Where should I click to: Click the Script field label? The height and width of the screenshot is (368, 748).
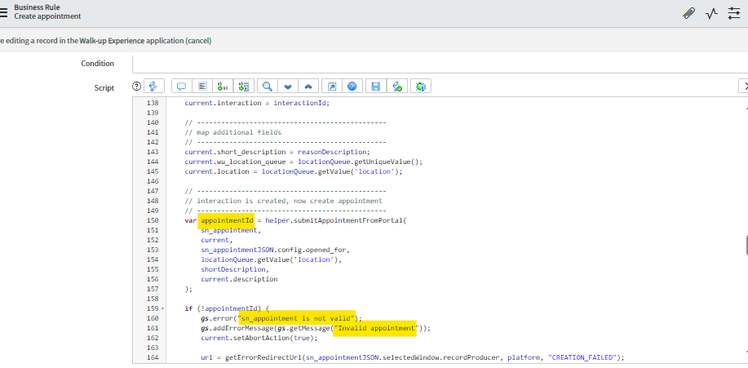pyautogui.click(x=104, y=88)
